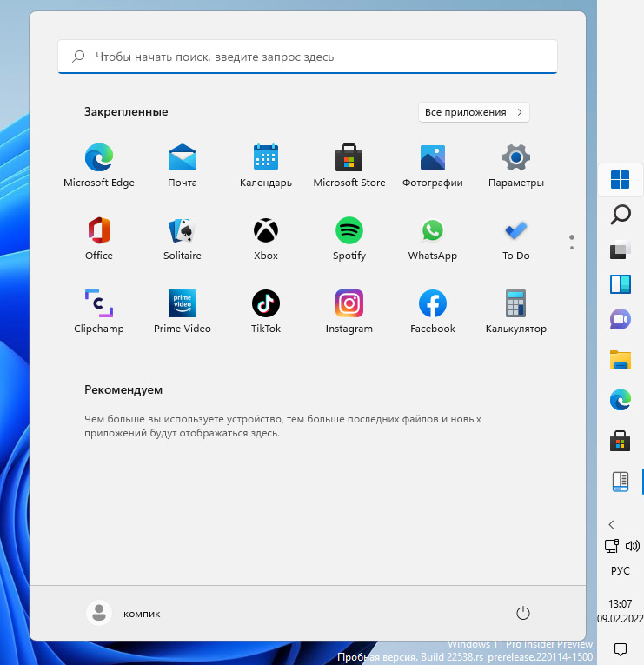
Task: Open Microsoft Edge from pinned apps
Action: point(99,166)
